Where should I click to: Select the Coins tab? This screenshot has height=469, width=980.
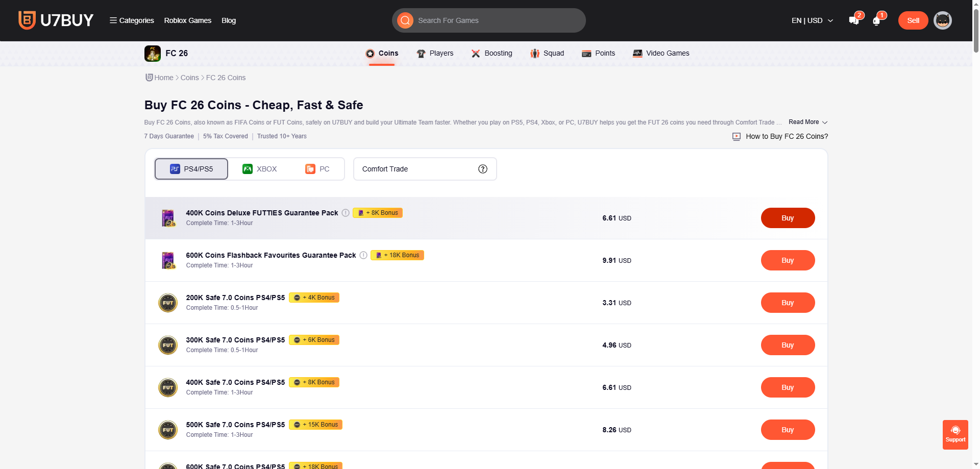382,54
